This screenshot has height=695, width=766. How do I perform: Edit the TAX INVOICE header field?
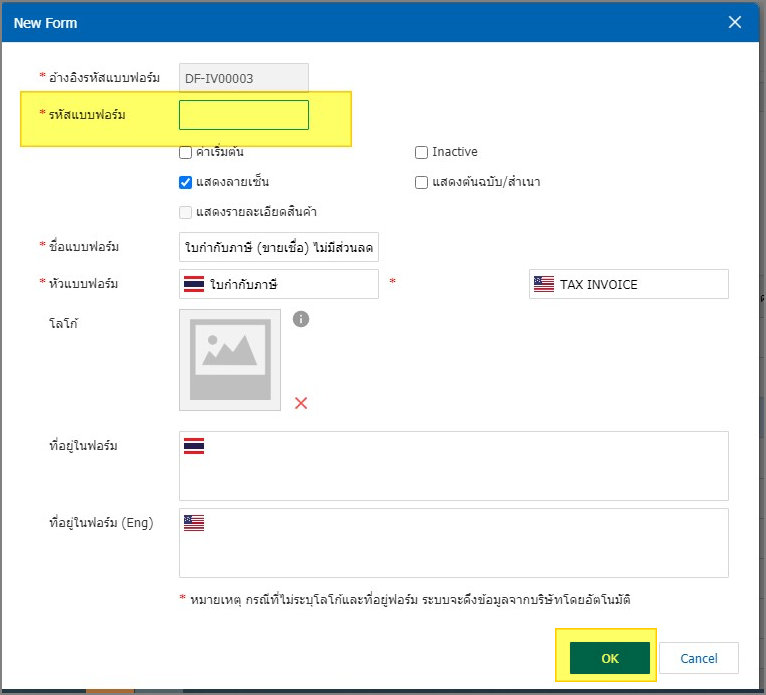click(x=640, y=284)
